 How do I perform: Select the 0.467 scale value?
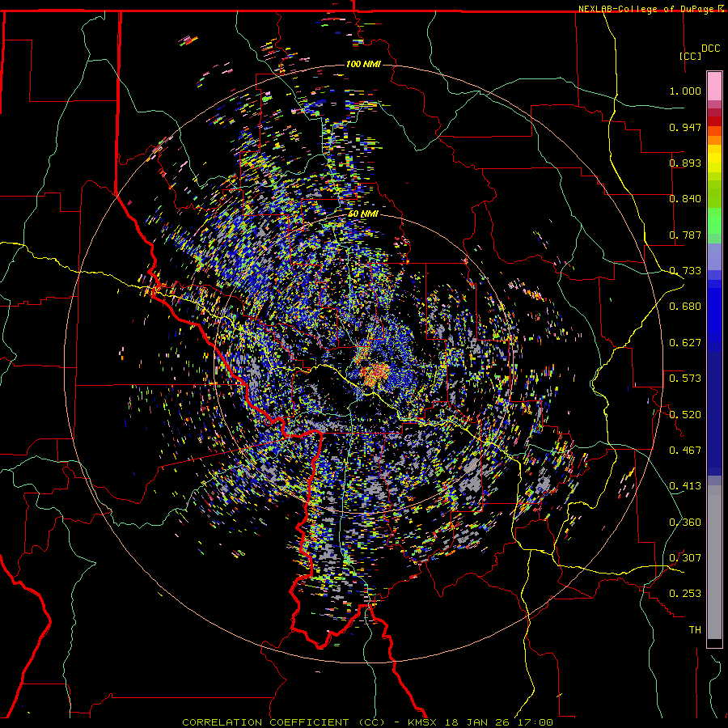coord(685,451)
